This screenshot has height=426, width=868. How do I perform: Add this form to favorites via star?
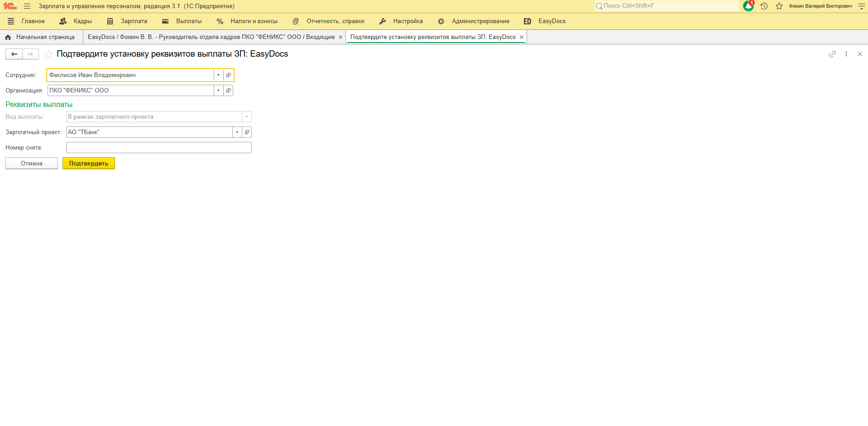pos(48,54)
